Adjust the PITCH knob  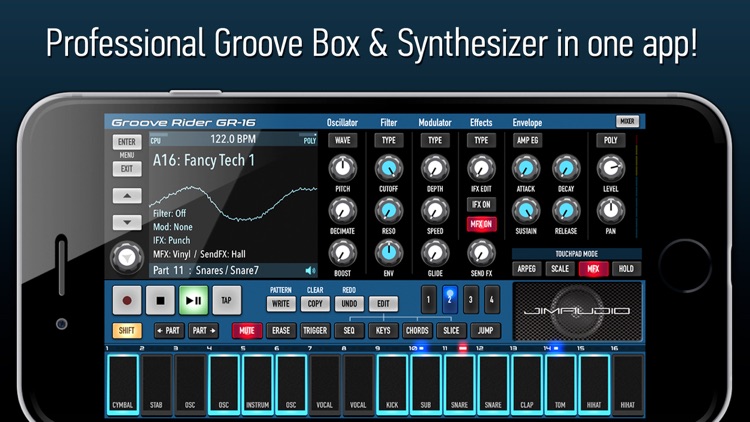click(x=342, y=168)
